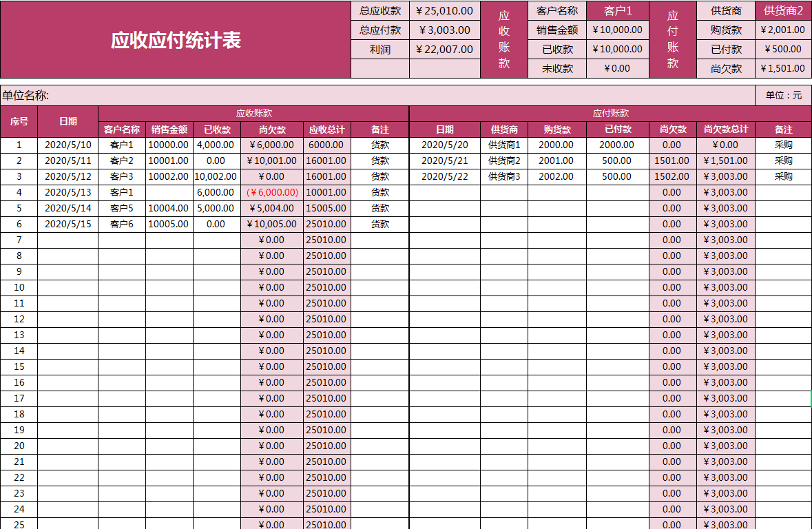Click the red negative (¥6,000.00) cell
Viewport: 812px width, 529px height.
tap(272, 192)
